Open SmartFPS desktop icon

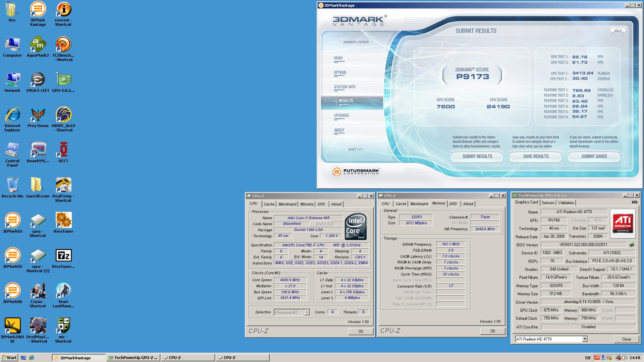(38, 153)
